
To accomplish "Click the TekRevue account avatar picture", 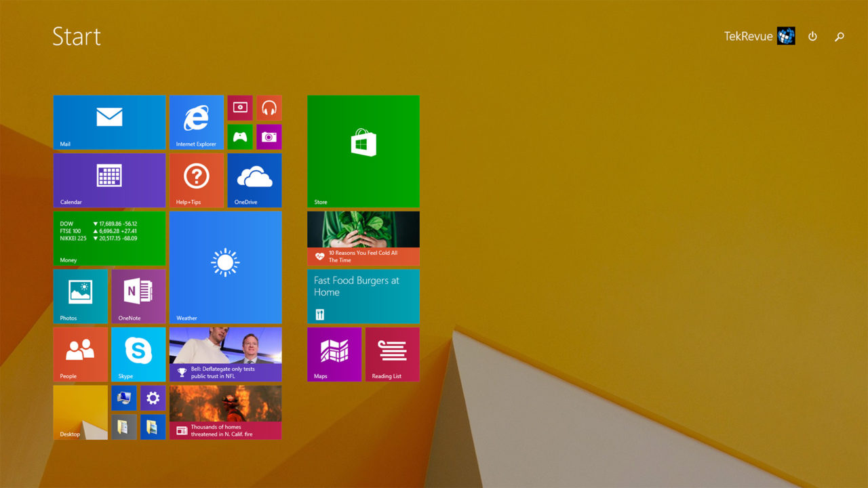I will (786, 37).
